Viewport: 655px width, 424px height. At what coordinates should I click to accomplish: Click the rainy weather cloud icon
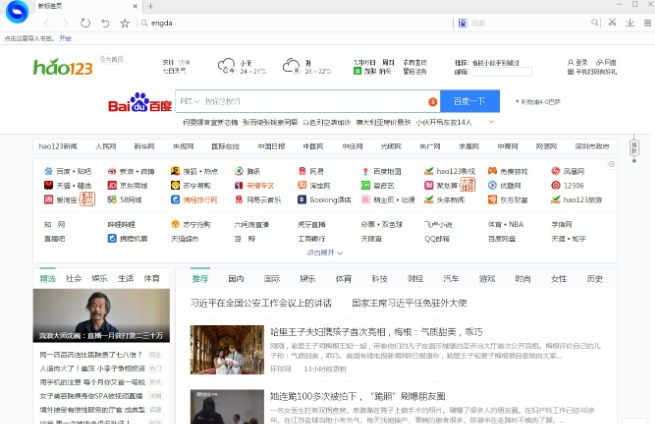[x=226, y=66]
